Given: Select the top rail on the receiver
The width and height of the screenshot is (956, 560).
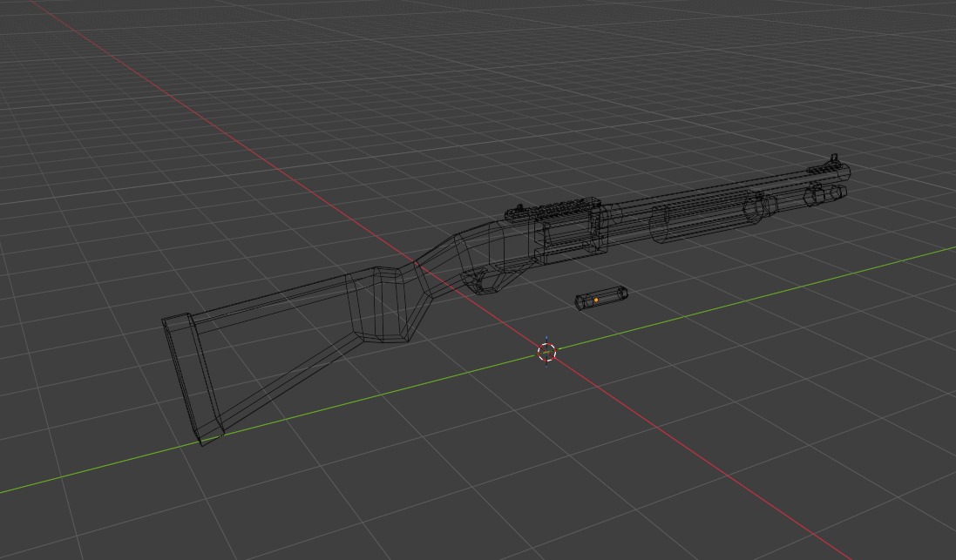Looking at the screenshot, I should click(x=555, y=210).
